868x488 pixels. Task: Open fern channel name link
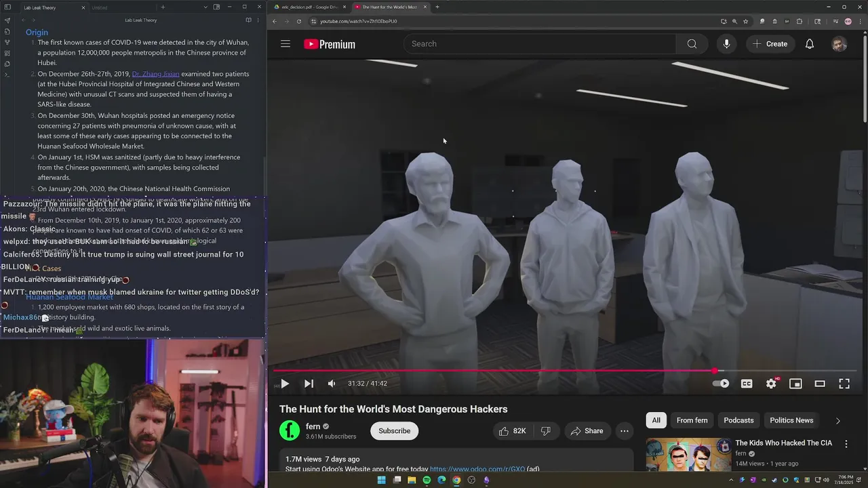tap(313, 426)
